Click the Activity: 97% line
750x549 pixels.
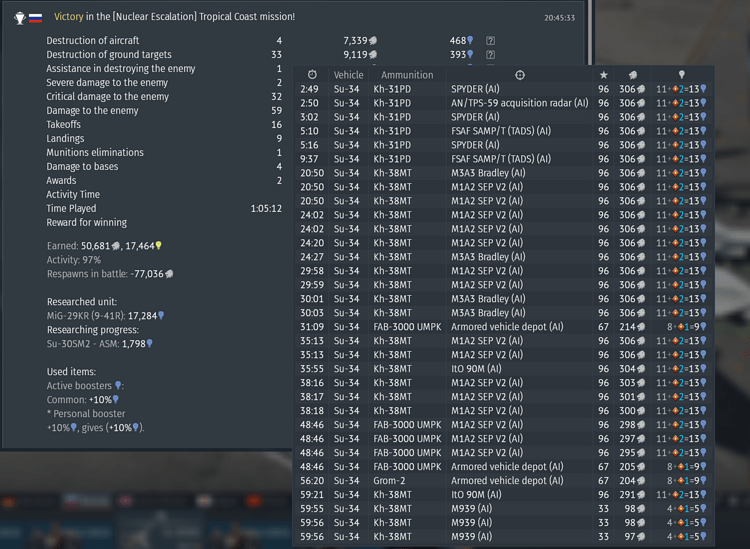74,260
